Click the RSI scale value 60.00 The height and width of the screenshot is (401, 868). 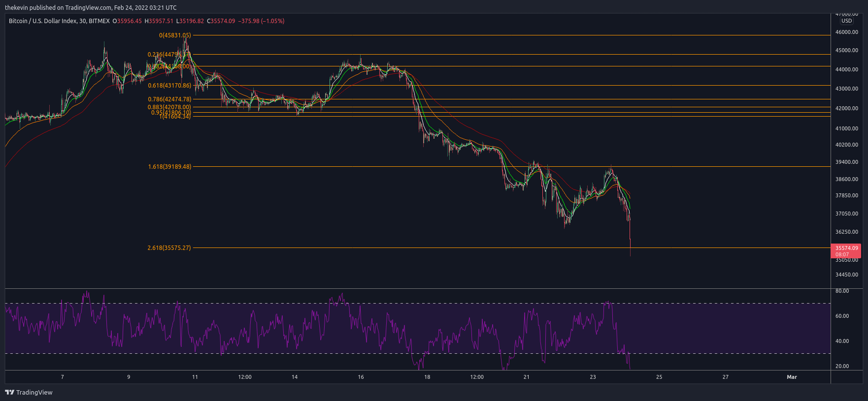[842, 316]
